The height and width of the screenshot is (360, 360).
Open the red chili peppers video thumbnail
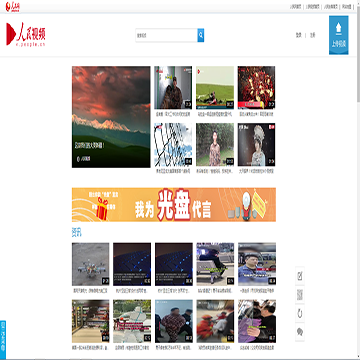click(x=256, y=87)
